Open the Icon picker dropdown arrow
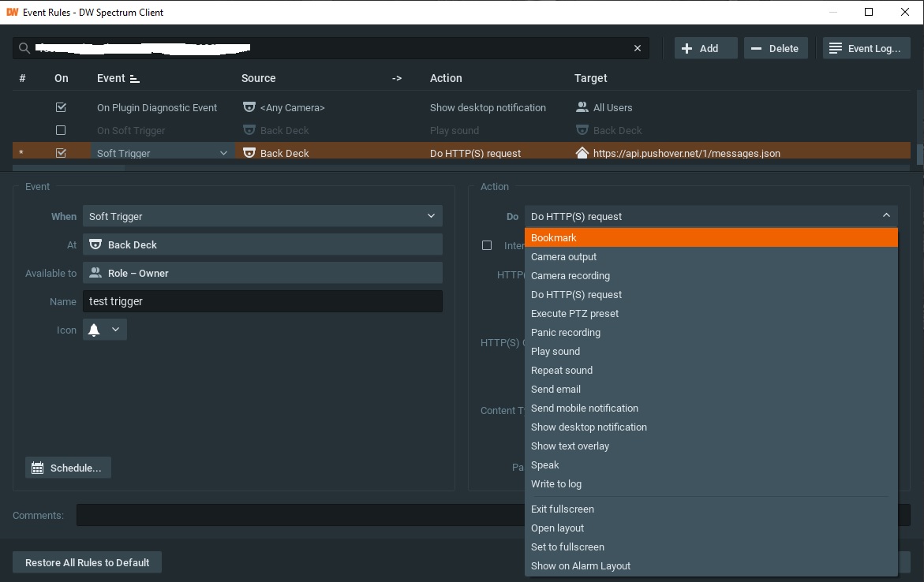The width and height of the screenshot is (924, 582). click(115, 330)
